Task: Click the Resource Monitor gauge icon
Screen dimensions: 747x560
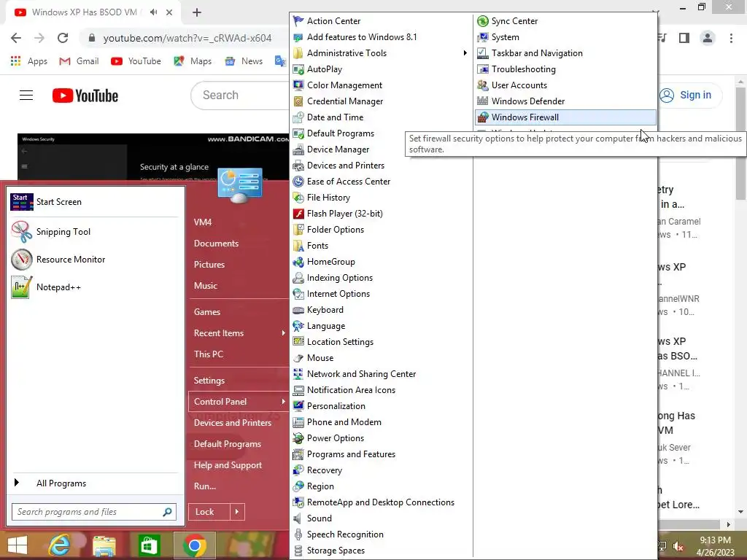Action: tap(22, 260)
